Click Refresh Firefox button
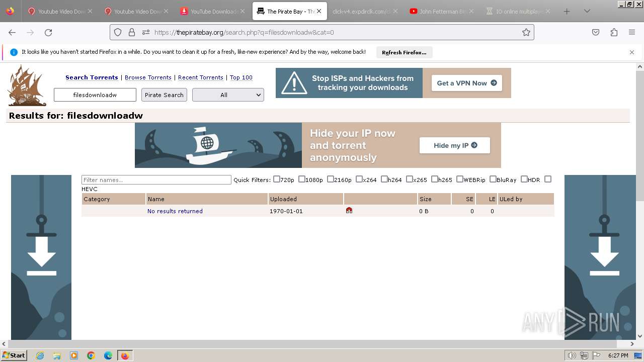Viewport: 644px width, 362px height. tap(404, 52)
